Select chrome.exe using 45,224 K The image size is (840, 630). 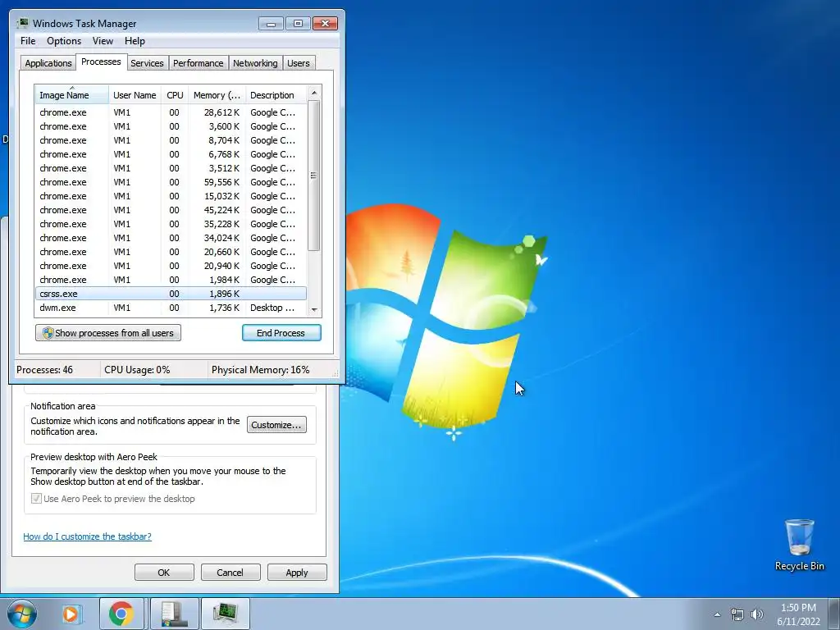[x=171, y=210]
